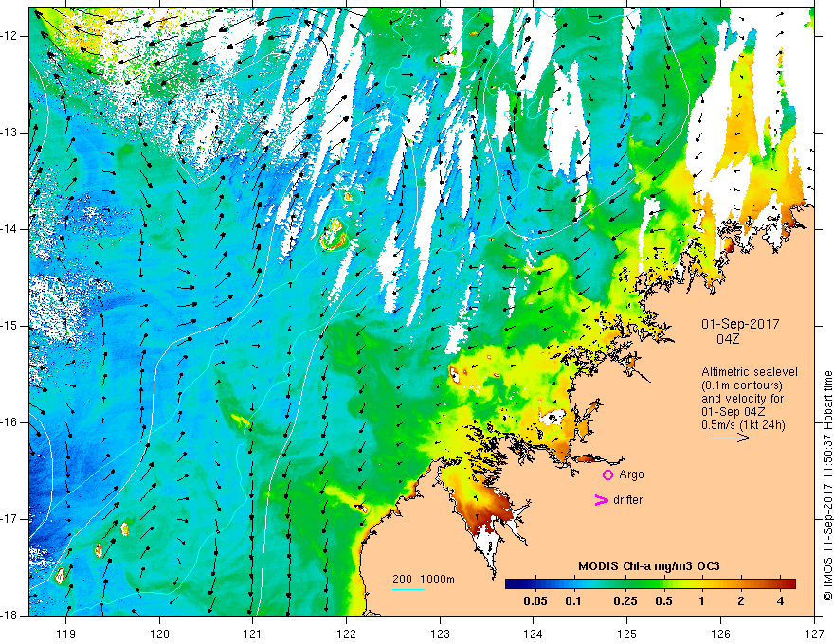
Task: Click the latitude axis label -18
Action: 11,616
